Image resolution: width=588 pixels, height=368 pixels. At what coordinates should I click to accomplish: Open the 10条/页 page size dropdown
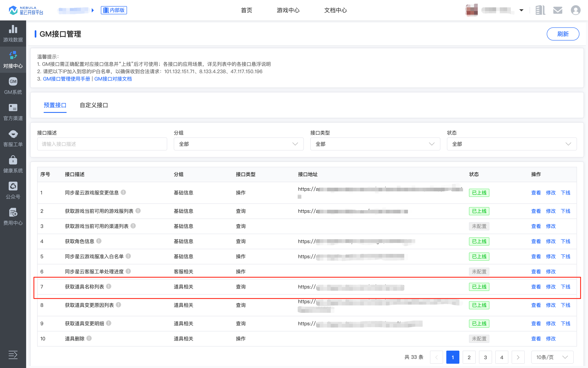click(x=552, y=357)
